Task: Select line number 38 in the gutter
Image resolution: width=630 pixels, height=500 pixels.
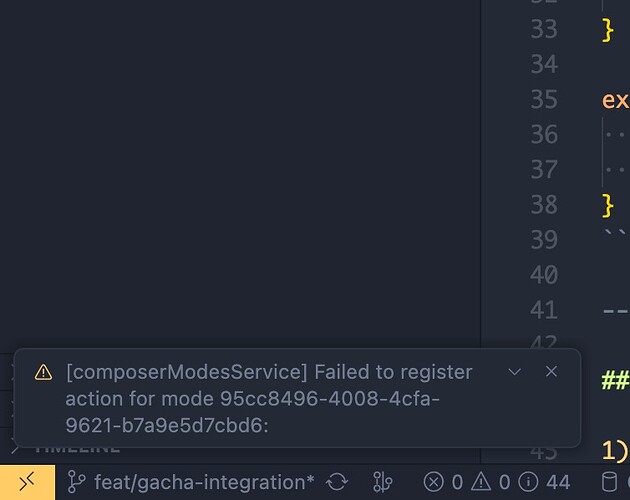Action: pyautogui.click(x=543, y=204)
